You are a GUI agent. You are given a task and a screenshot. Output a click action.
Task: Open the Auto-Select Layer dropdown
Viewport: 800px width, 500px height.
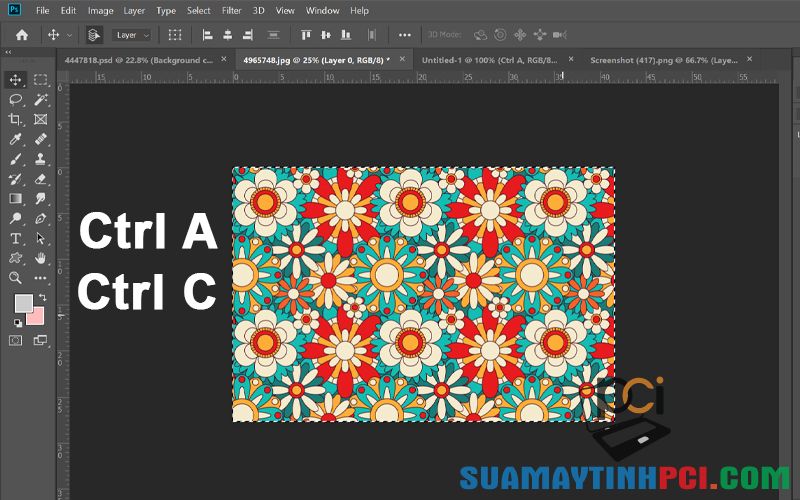(x=132, y=35)
